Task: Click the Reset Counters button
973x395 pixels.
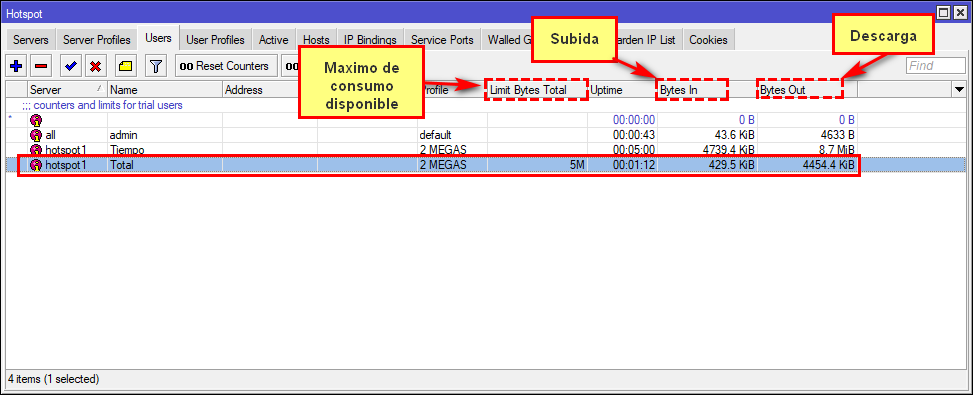Action: [226, 66]
